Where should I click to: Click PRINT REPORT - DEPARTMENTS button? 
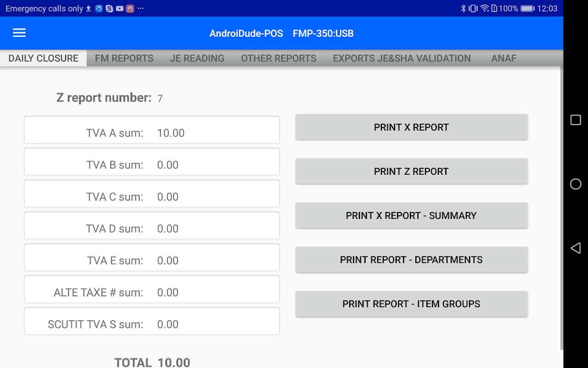(411, 260)
